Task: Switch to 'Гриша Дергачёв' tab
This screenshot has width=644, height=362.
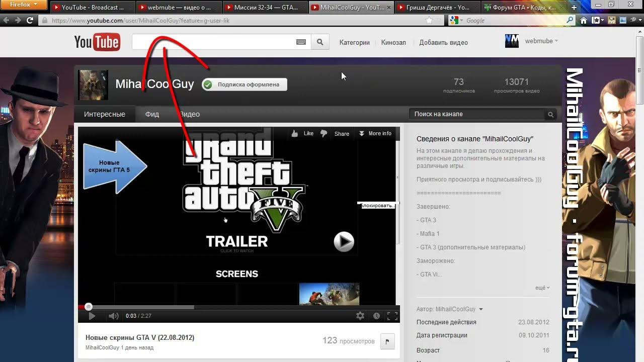Action: tap(437, 8)
